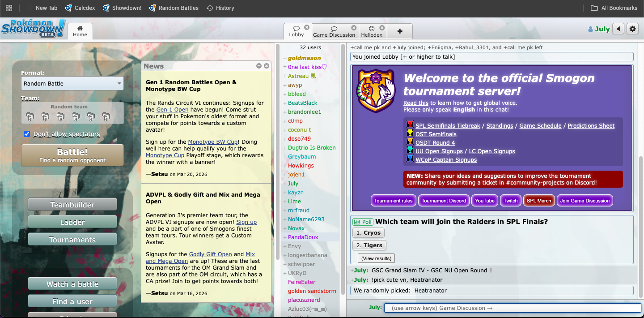Click Watch a battle
The height and width of the screenshot is (318, 644).
click(72, 284)
